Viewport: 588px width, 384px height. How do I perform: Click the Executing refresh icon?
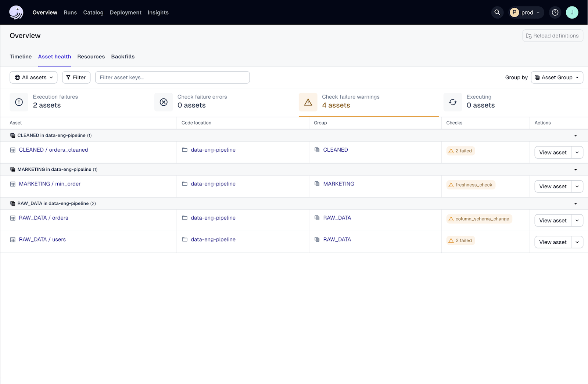click(453, 102)
